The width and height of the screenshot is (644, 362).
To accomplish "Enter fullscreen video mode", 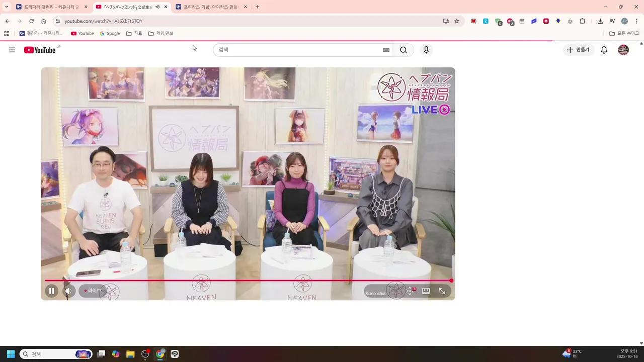I will (x=442, y=291).
